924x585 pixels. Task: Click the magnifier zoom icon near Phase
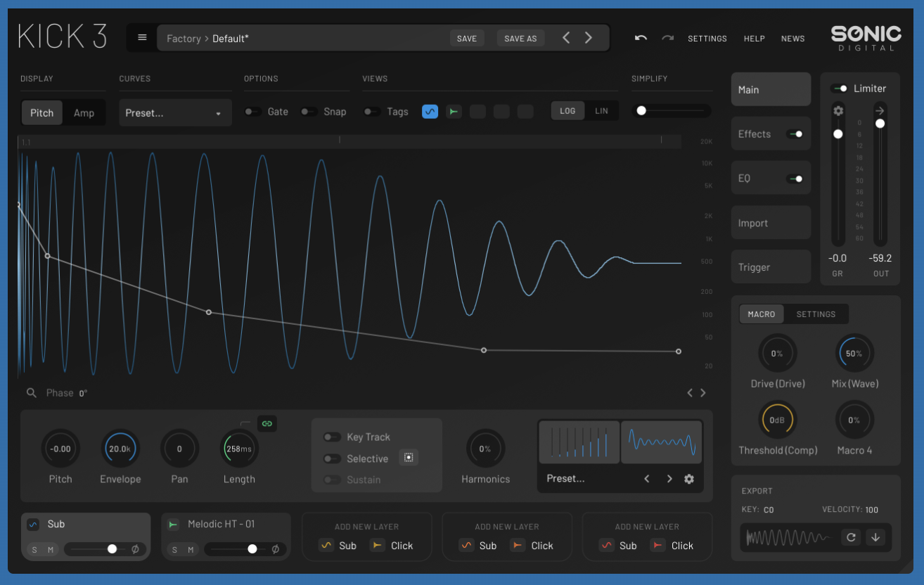32,393
